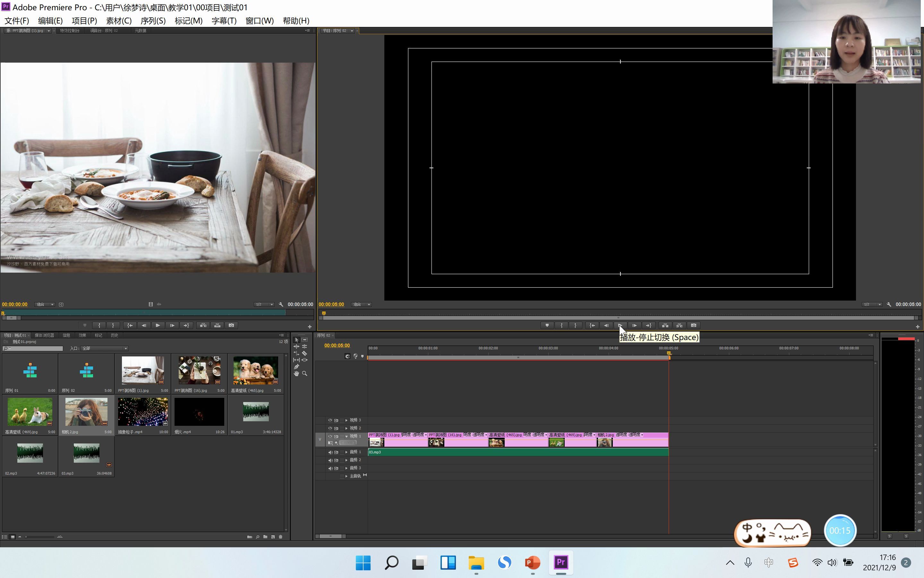Select 烟火.mp4 thumbnail in Project panel
This screenshot has height=578, width=924.
(199, 412)
